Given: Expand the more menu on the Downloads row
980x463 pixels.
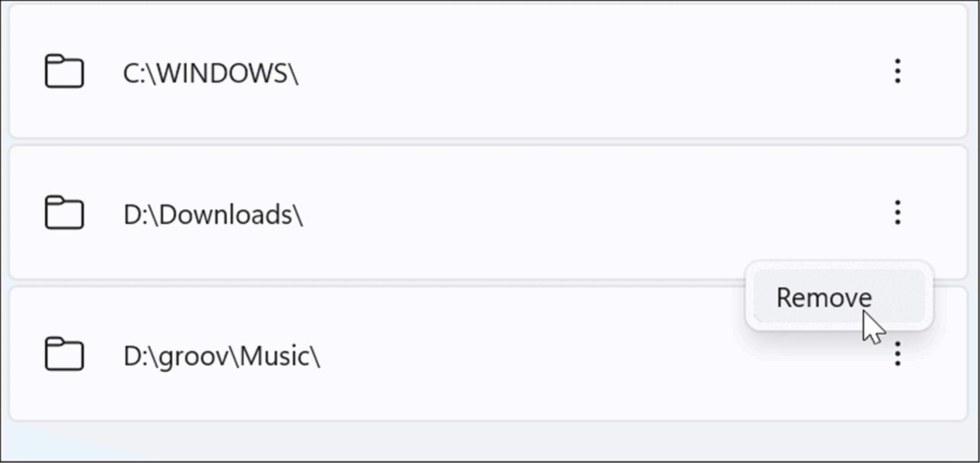Looking at the screenshot, I should (898, 213).
